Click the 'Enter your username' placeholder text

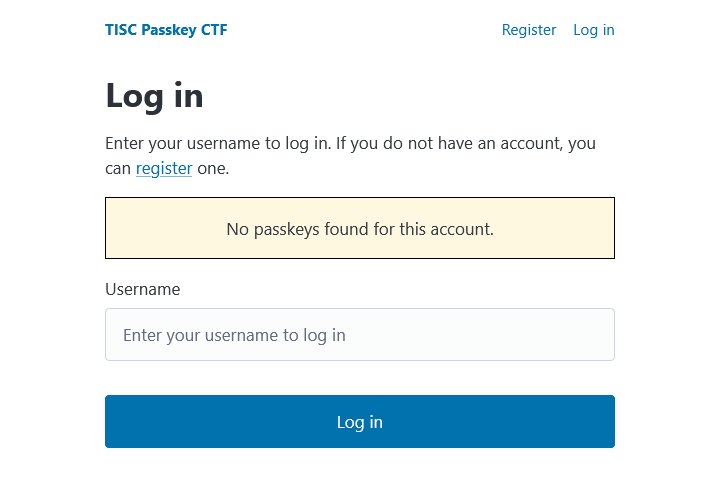pos(234,335)
